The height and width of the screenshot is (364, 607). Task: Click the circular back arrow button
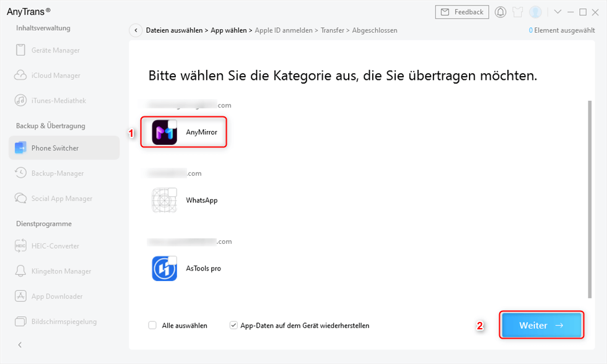click(x=136, y=30)
